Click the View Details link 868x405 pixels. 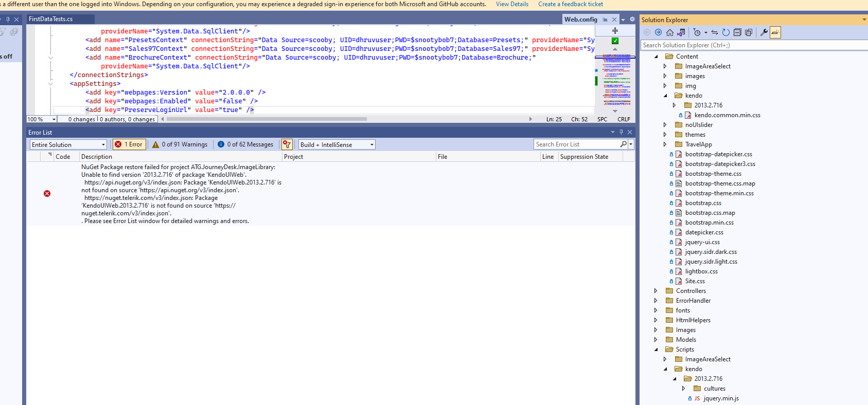point(512,4)
